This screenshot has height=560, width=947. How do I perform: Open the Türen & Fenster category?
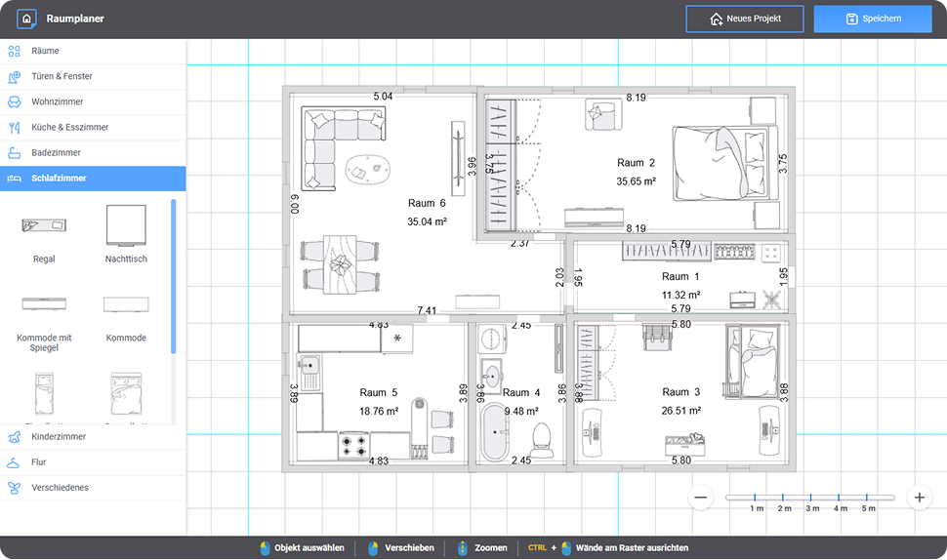(x=62, y=76)
